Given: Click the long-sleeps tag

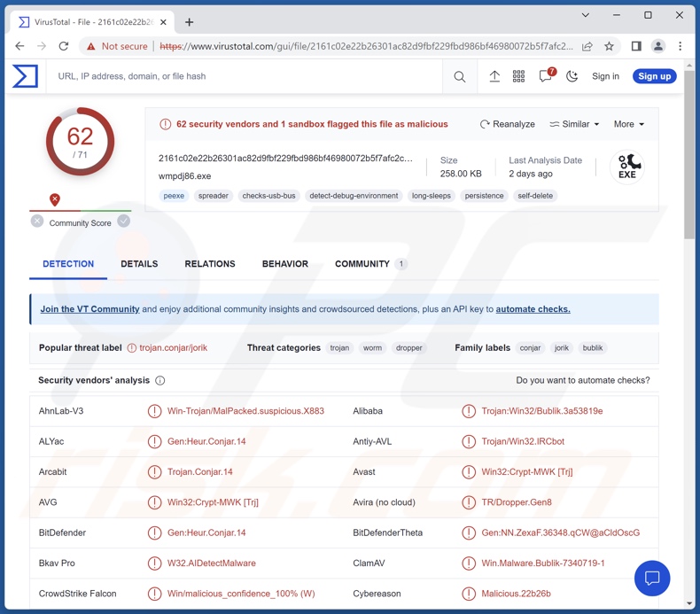Looking at the screenshot, I should pos(432,196).
